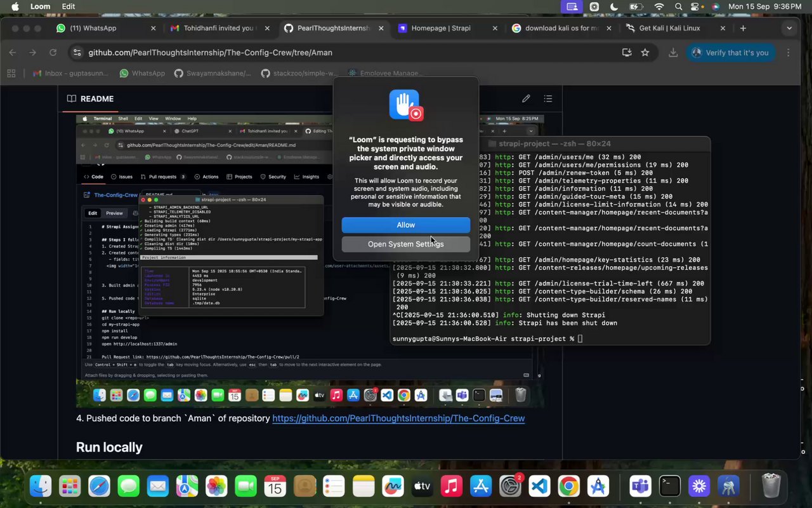This screenshot has width=812, height=508.
Task: Close the WhatsApp browser tab
Action: 153,28
